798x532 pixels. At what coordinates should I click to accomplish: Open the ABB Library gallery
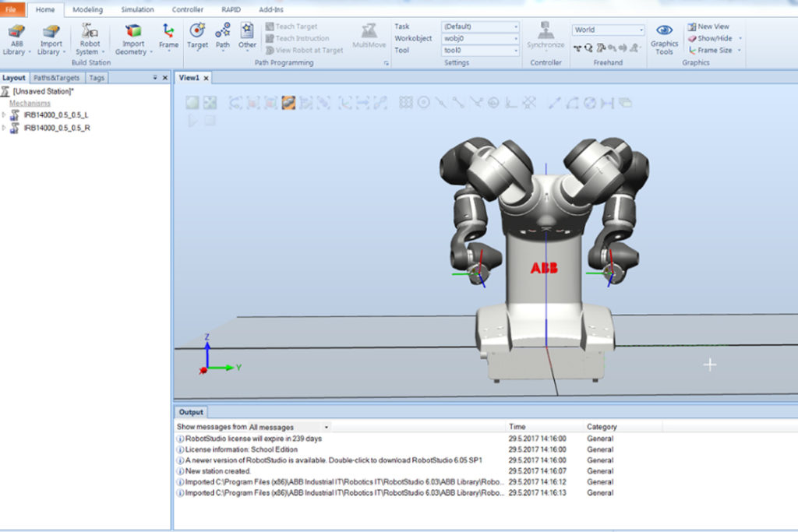click(16, 39)
